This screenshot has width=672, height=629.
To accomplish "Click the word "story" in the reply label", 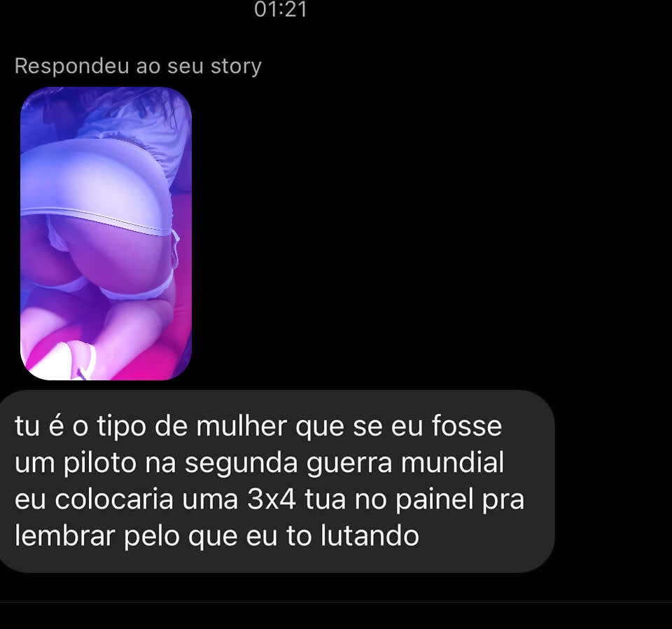I will [x=236, y=67].
